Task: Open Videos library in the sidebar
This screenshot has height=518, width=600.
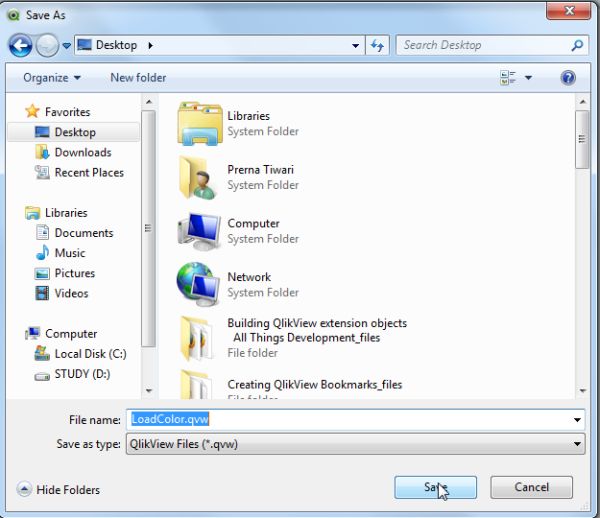Action: click(x=62, y=293)
